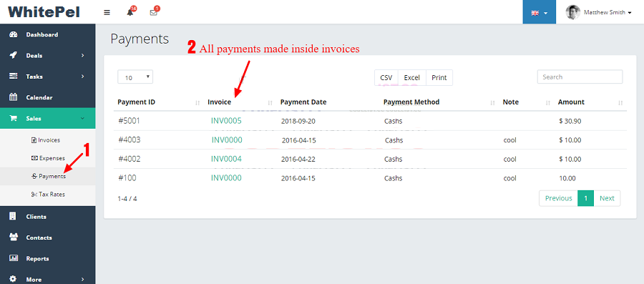Open notifications bell icon
644x284 pixels.
(130, 12)
